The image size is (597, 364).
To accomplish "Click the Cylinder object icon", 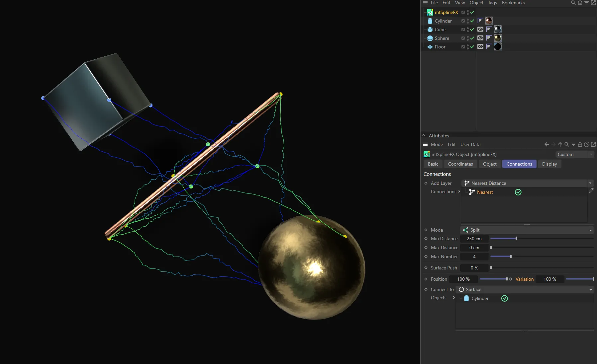I will coord(430,21).
